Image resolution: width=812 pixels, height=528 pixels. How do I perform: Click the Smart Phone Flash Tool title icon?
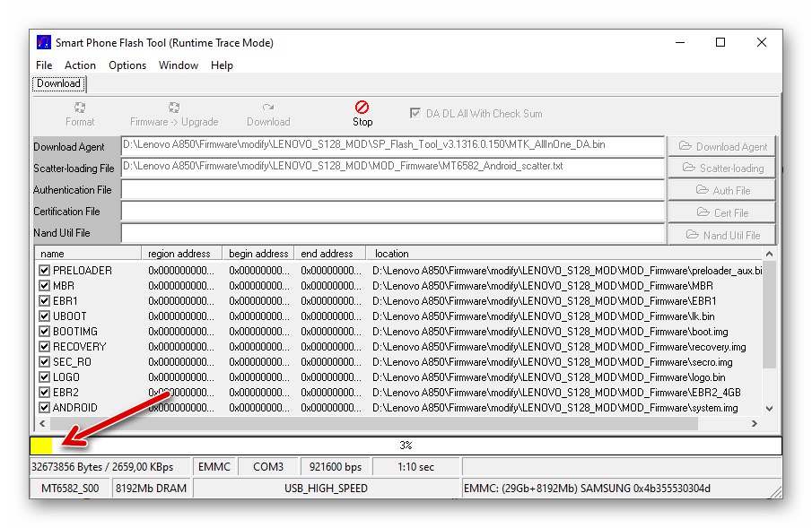(44, 42)
